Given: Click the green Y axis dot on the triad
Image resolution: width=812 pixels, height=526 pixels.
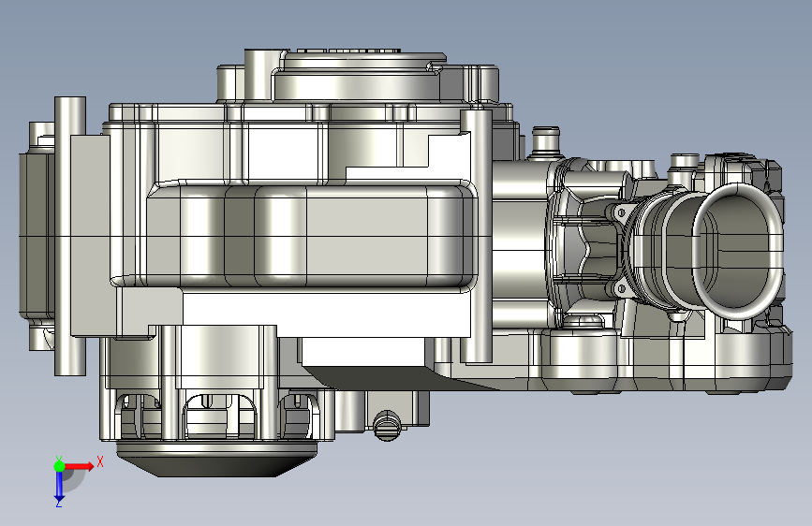Looking at the screenshot, I should [59, 466].
